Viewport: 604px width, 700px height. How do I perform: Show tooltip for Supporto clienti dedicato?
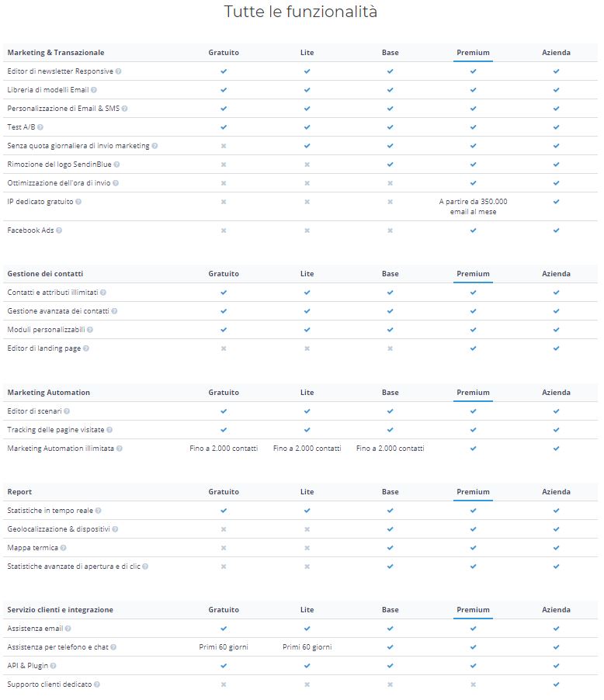pyautogui.click(x=97, y=684)
